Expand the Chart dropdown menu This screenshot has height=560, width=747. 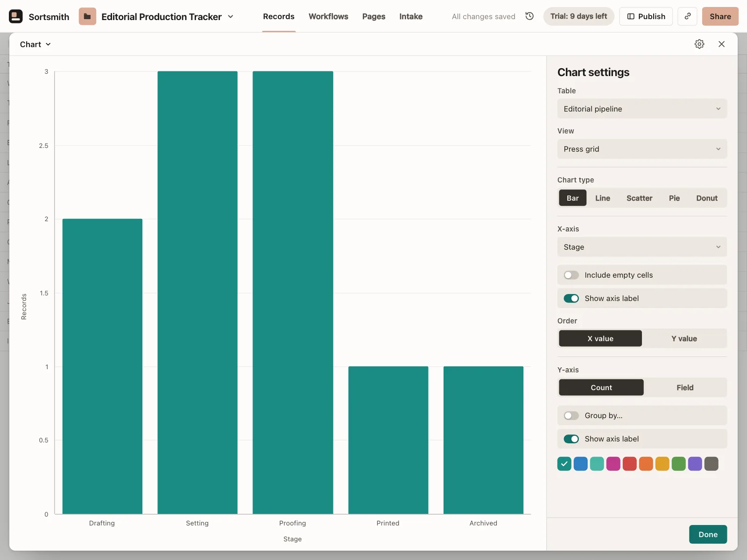point(35,44)
